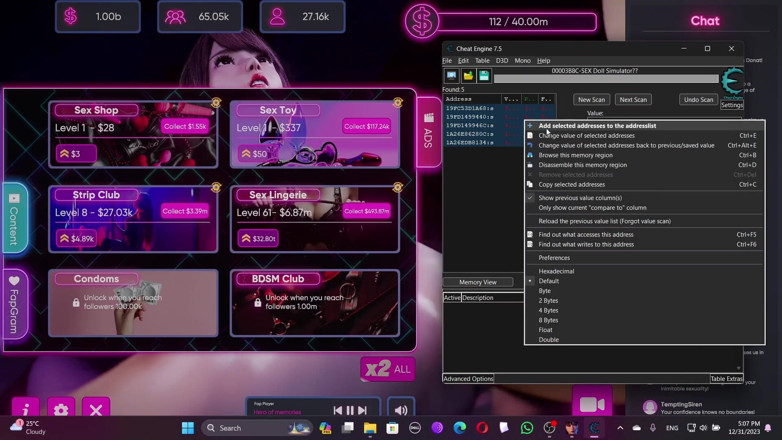Viewport: 782px width, 440px height.
Task: Open the game settings gear icon
Action: coord(61,409)
